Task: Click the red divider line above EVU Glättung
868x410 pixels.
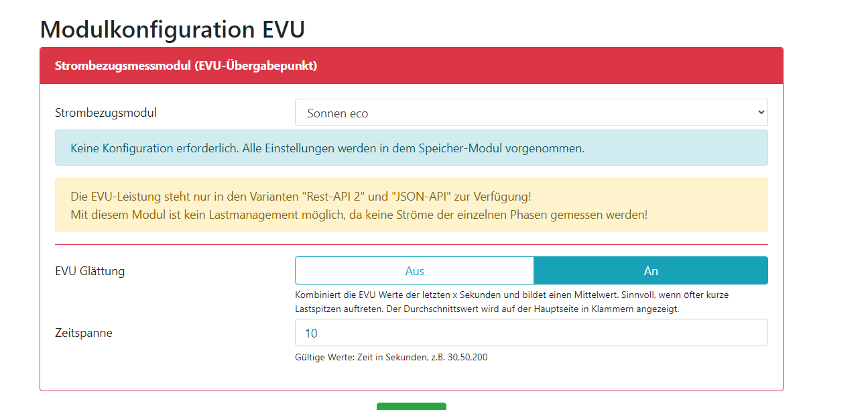Action: 411,245
